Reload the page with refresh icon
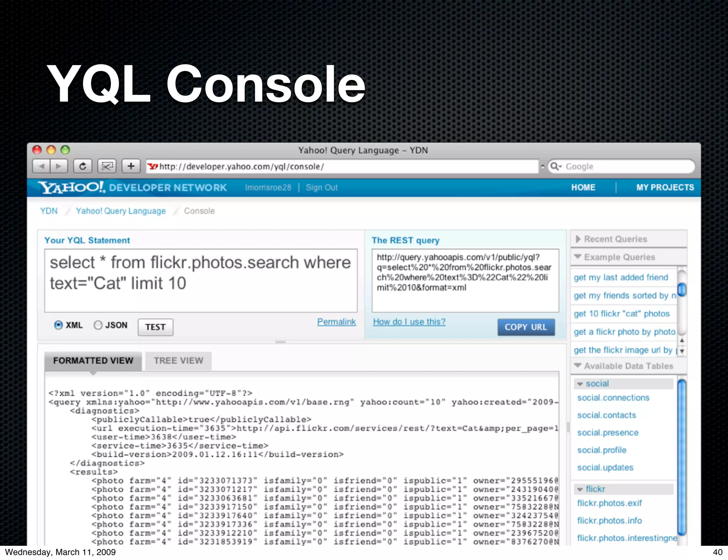 click(82, 166)
